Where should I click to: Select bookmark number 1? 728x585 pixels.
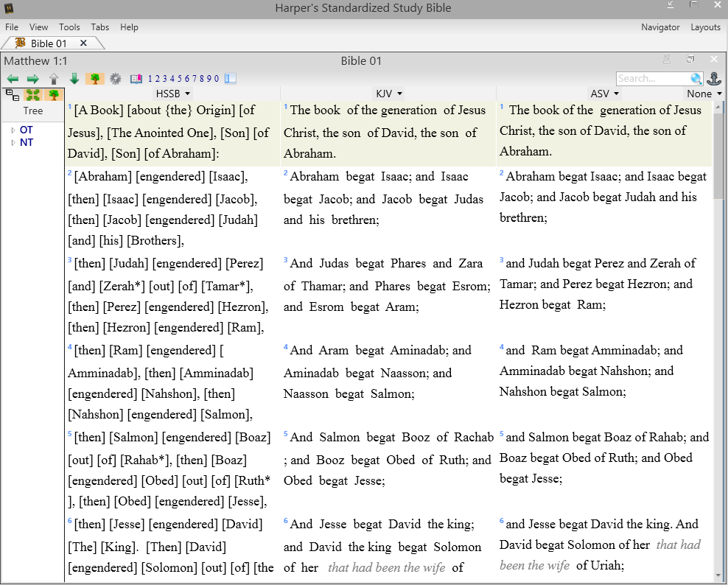150,78
